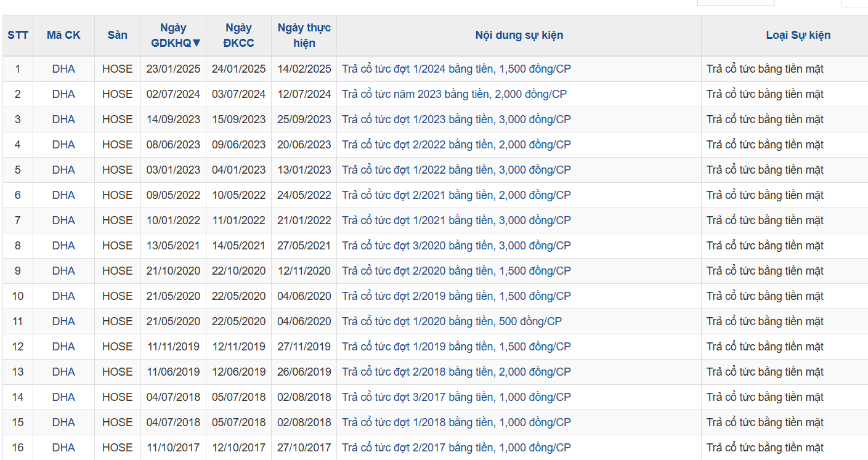Open the DHA stock link in row 16
The height and width of the screenshot is (460, 868).
coord(63,448)
